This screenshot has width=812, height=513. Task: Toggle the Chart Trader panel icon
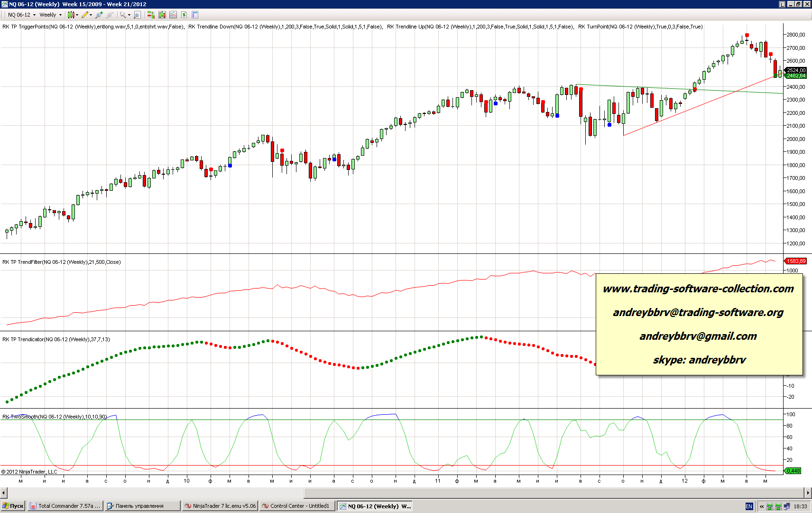point(151,15)
